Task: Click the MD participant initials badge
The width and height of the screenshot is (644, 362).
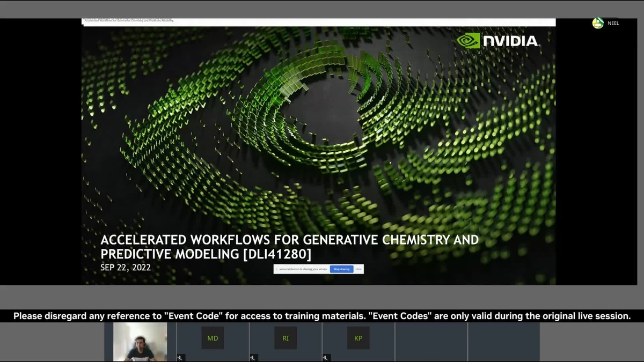Action: tap(213, 338)
